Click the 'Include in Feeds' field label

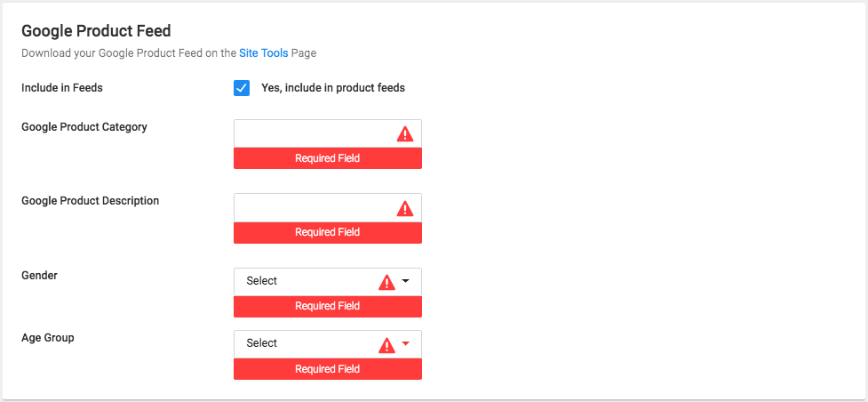62,88
